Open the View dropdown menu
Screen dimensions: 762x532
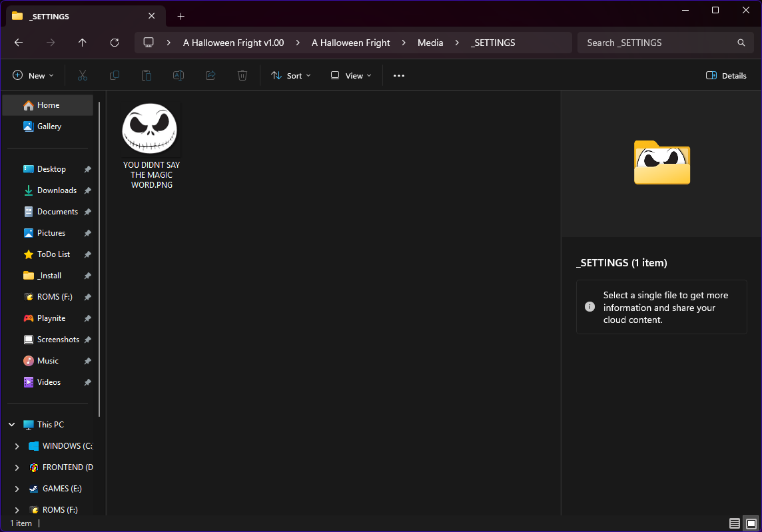[351, 76]
